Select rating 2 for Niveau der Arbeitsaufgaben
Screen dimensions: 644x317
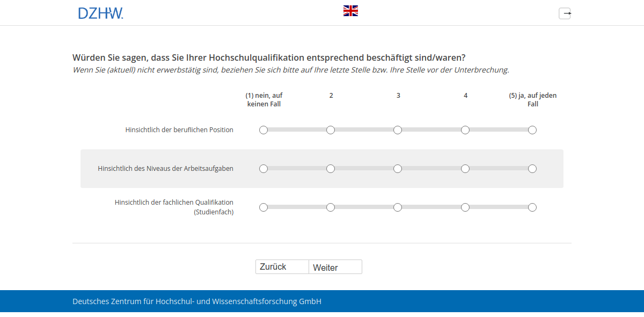click(331, 168)
